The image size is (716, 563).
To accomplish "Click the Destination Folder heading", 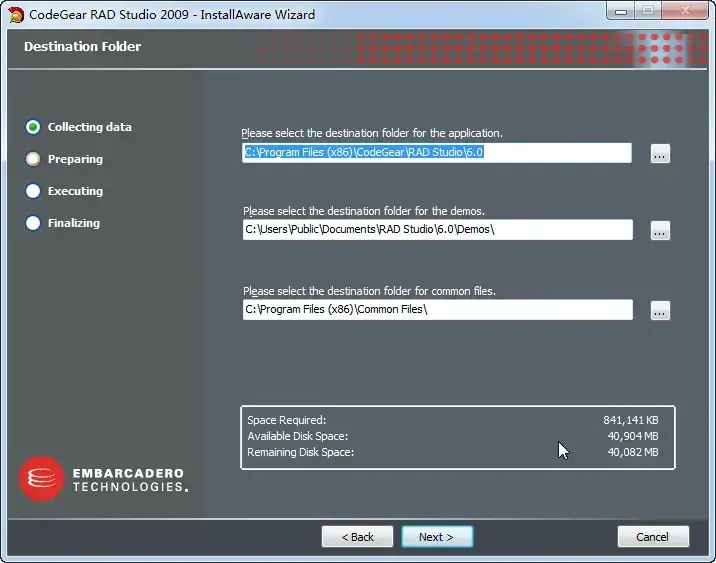I will 82,47.
